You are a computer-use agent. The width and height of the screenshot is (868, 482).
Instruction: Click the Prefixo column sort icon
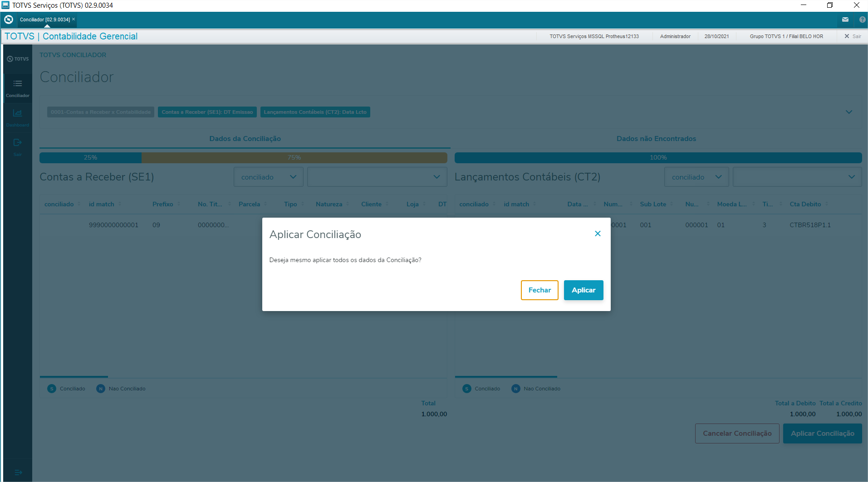[x=179, y=204]
